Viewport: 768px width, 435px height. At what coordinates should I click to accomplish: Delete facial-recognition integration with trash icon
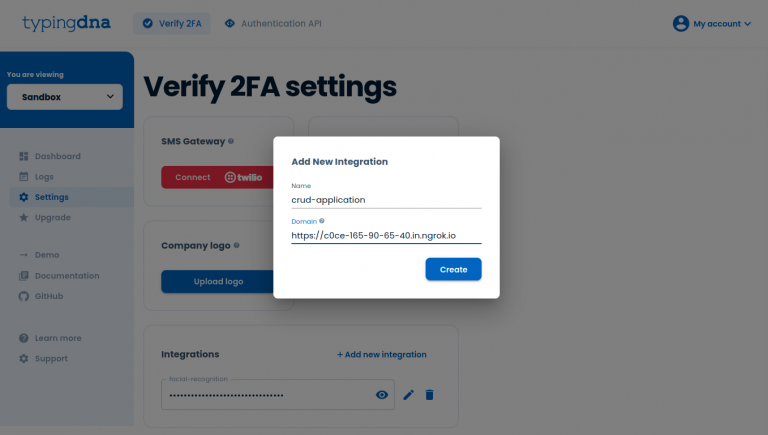click(x=430, y=395)
